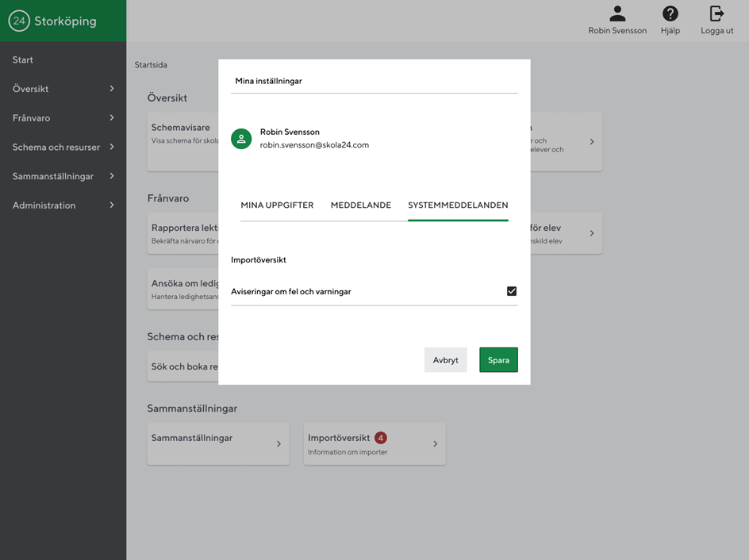Viewport: 749px width, 560px height.
Task: Click the Skola24 logo icon
Action: (x=19, y=21)
